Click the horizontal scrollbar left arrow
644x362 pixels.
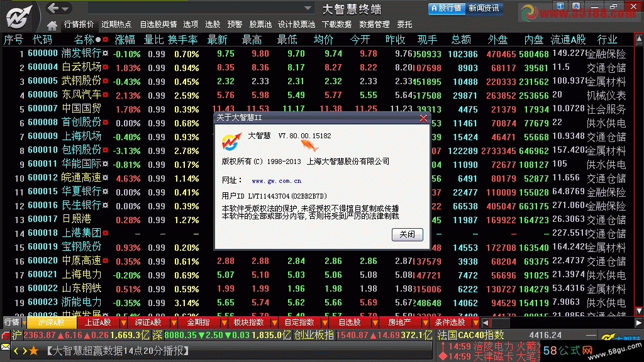tap(486, 323)
